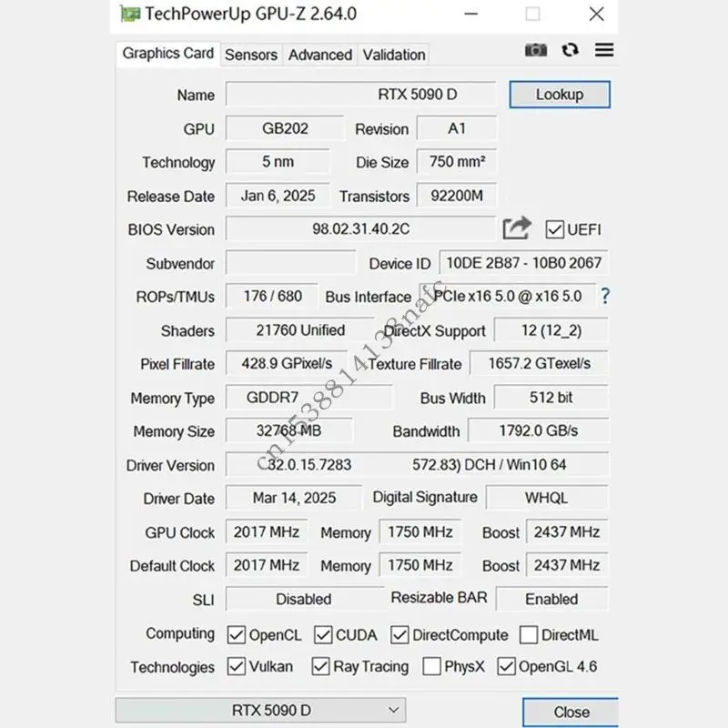The height and width of the screenshot is (728, 728).
Task: Click the Name field showing RTX 5090 D
Action: coord(360,95)
